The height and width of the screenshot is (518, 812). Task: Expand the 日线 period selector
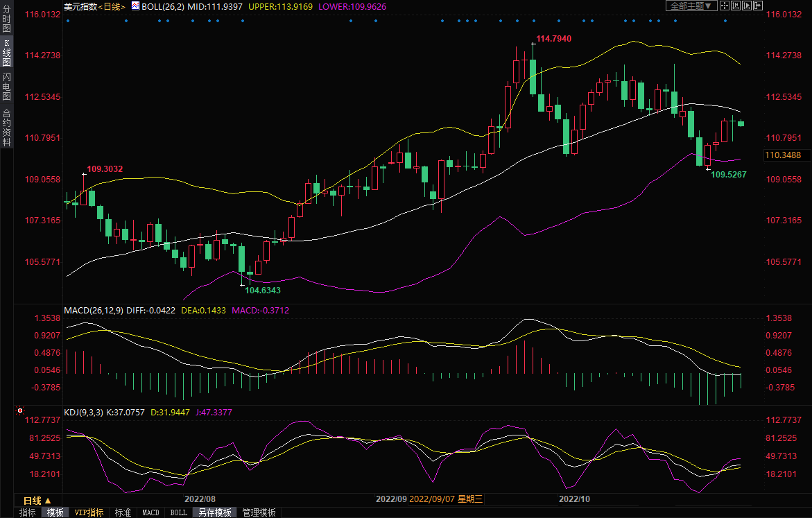point(37,500)
